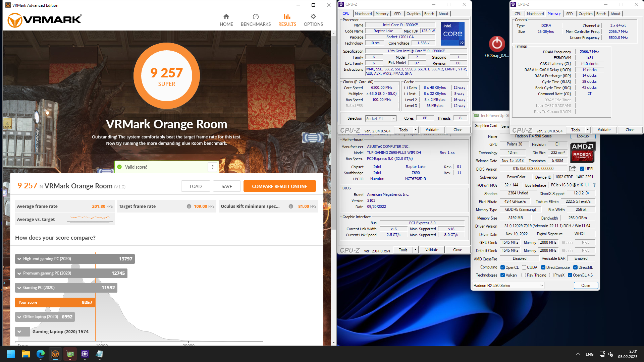Toggle the Ray Tracing checkbox
The width and height of the screenshot is (644, 362).
click(524, 275)
